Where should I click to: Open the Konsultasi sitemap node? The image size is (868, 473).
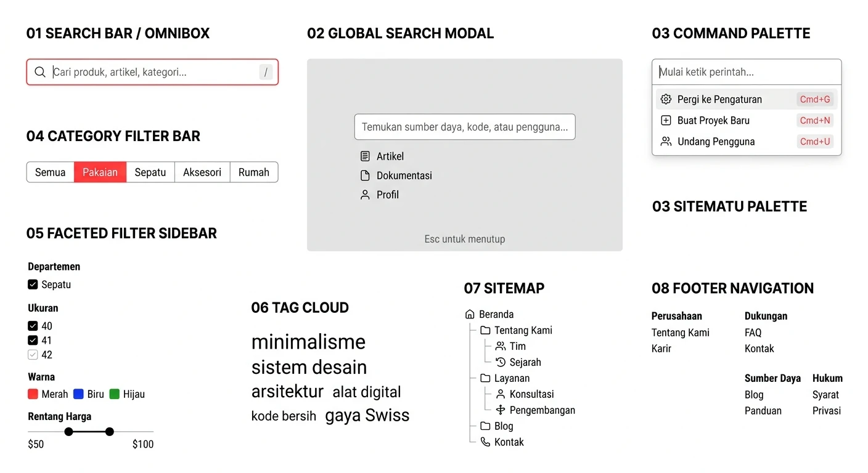(x=525, y=394)
